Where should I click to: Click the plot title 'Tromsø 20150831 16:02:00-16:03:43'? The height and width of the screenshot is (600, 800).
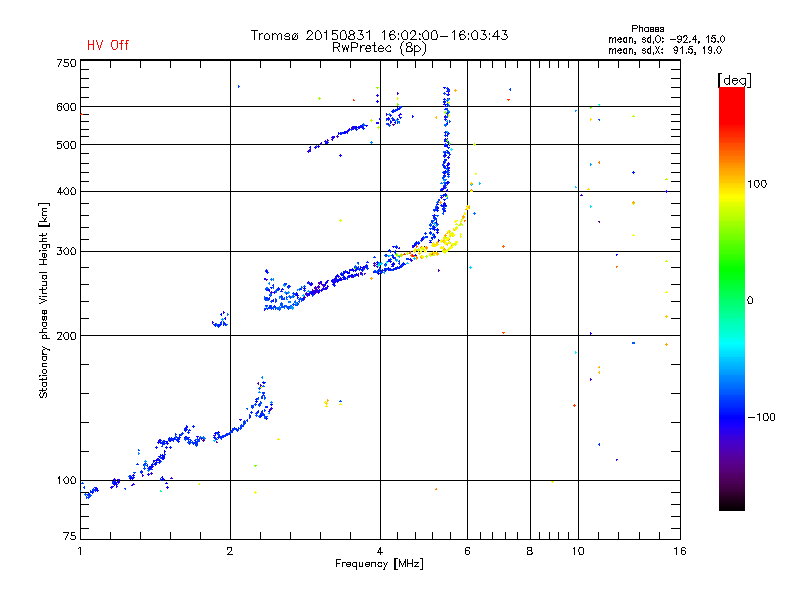tap(379, 35)
